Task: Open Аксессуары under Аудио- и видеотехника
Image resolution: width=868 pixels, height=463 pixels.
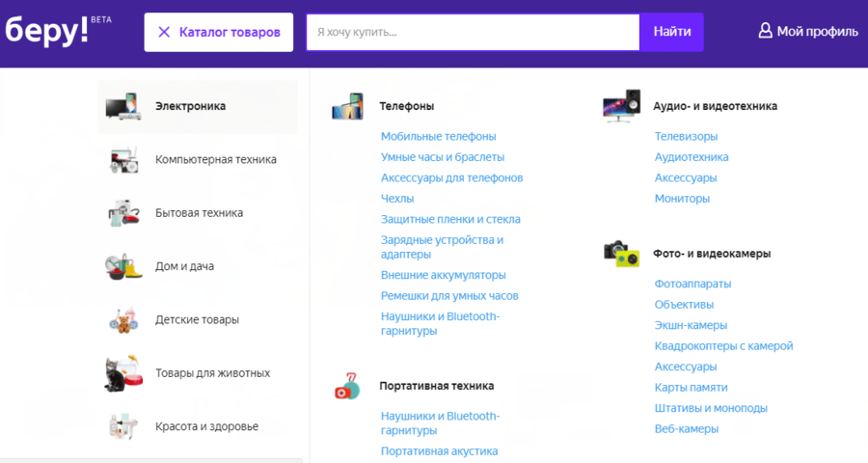Action: [x=686, y=177]
